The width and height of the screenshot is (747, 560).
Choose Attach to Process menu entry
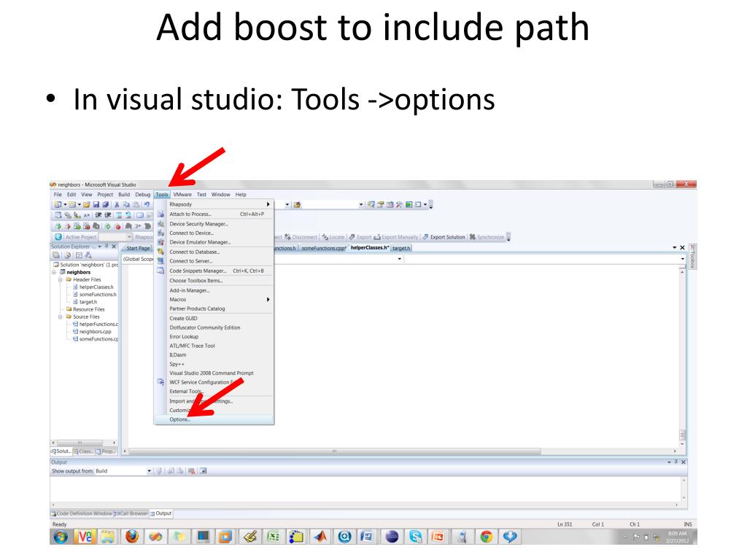point(214,214)
